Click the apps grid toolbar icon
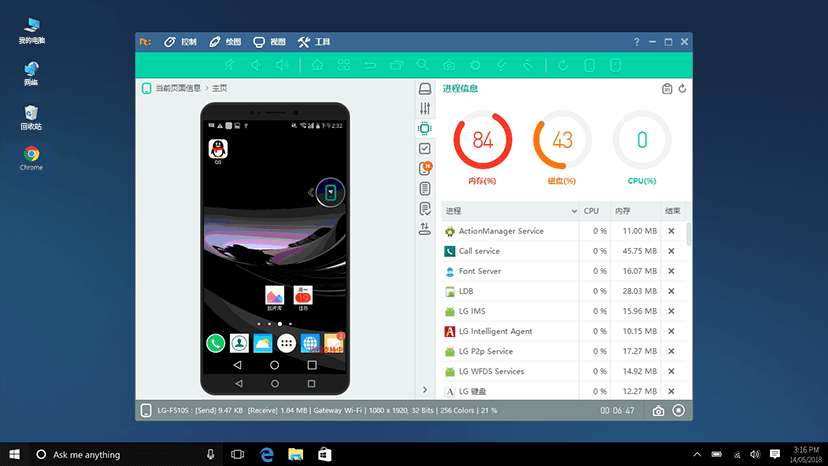The height and width of the screenshot is (466, 828). click(x=344, y=65)
